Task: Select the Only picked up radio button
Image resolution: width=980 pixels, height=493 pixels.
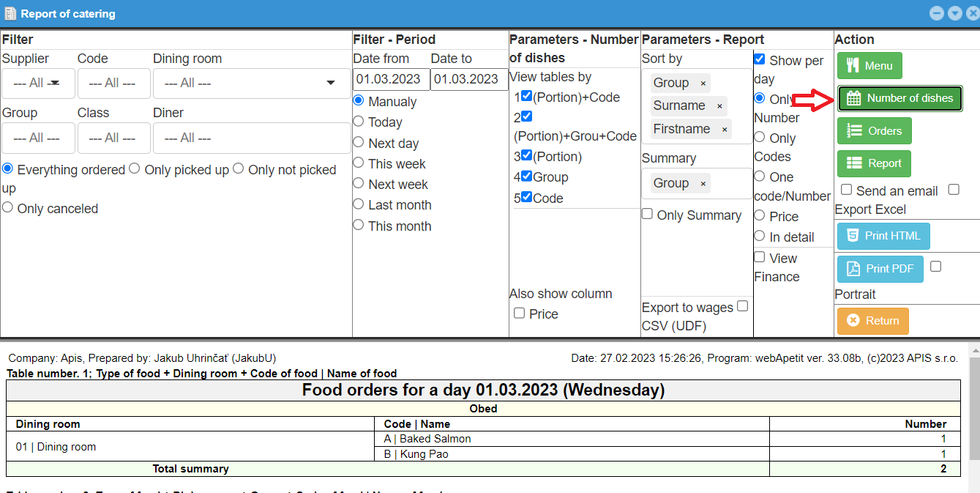Action: click(x=135, y=168)
